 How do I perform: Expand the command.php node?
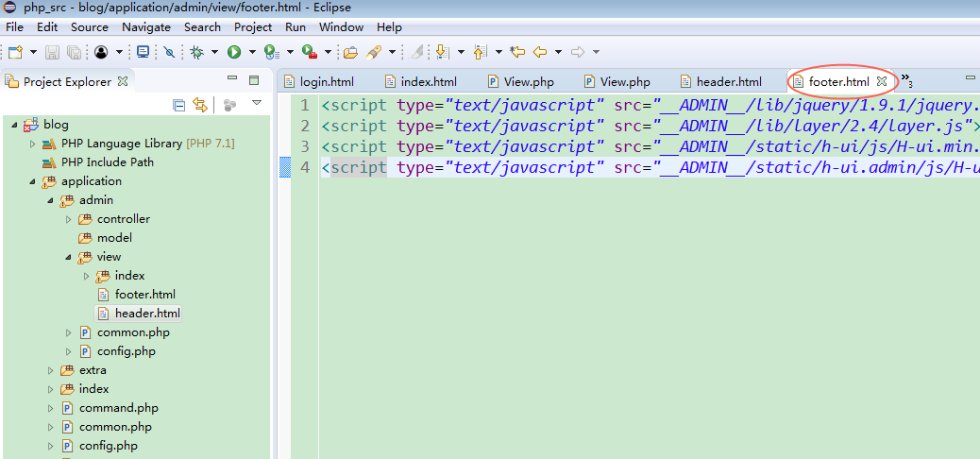pos(51,408)
